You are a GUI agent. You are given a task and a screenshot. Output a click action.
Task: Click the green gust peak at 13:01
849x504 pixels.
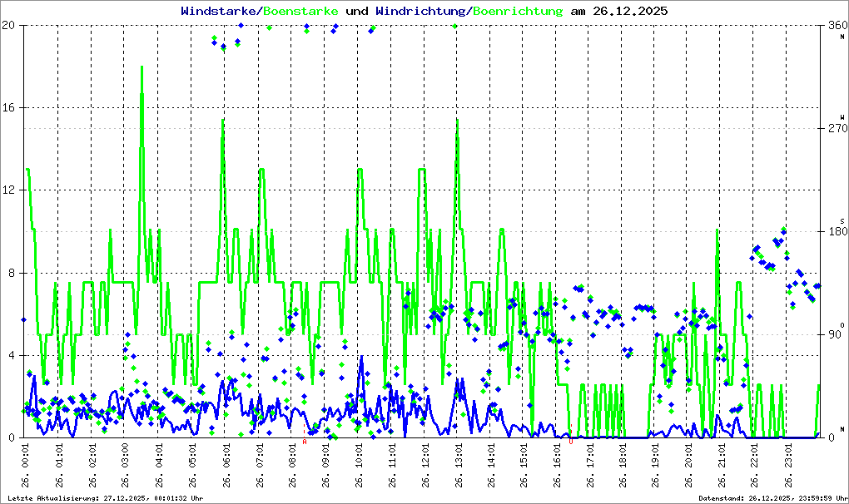(x=458, y=120)
